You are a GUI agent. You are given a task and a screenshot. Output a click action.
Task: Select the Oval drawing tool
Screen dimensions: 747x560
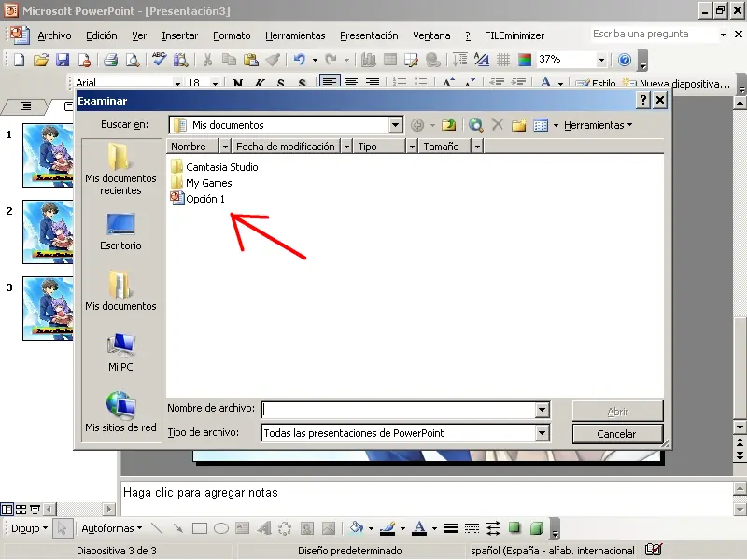[221, 528]
